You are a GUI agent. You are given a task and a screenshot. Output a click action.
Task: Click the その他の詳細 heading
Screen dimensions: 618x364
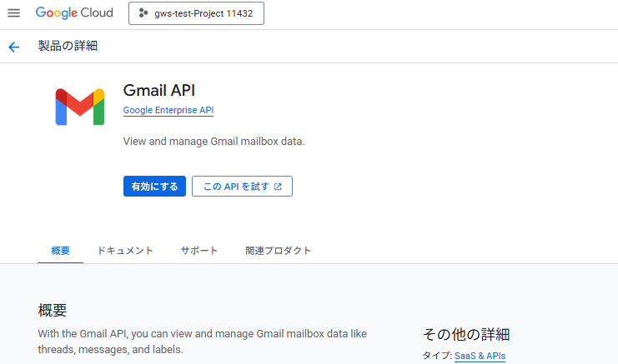pyautogui.click(x=465, y=334)
